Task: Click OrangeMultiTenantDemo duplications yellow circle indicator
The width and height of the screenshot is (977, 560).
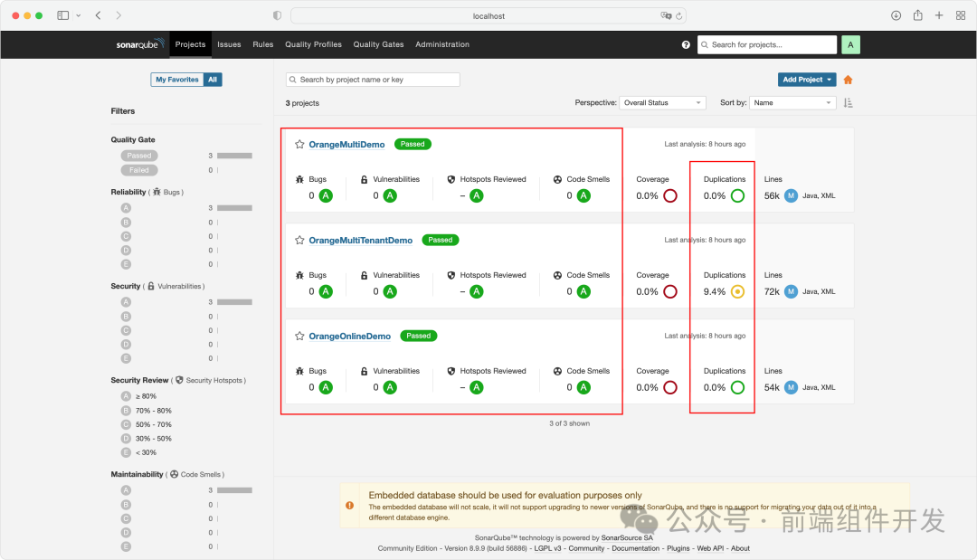Action: click(738, 291)
